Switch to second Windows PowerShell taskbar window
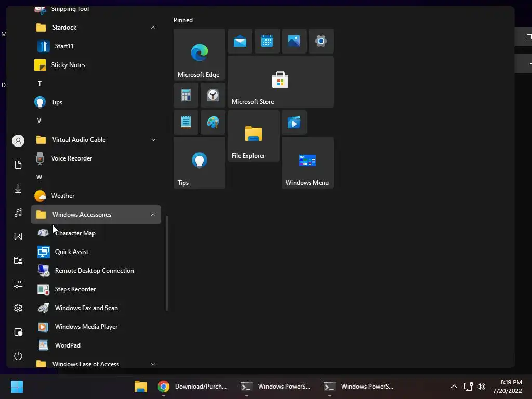Viewport: 532px width, 399px height. (x=358, y=387)
